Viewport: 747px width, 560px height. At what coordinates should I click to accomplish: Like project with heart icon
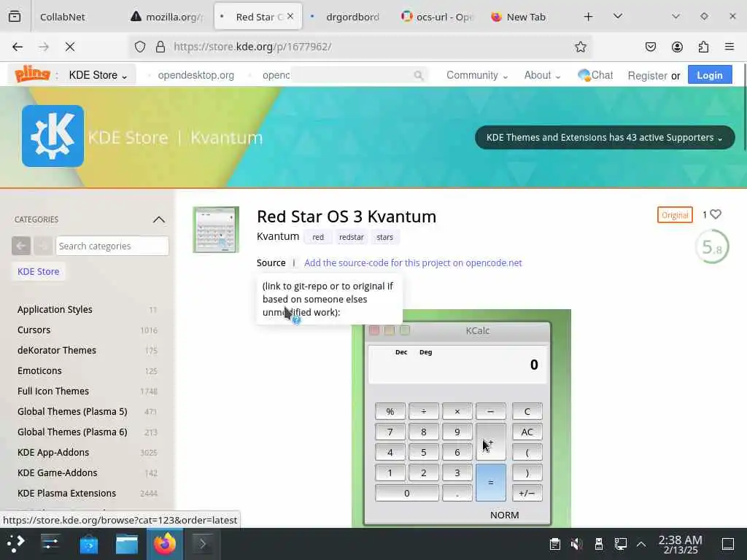click(716, 214)
